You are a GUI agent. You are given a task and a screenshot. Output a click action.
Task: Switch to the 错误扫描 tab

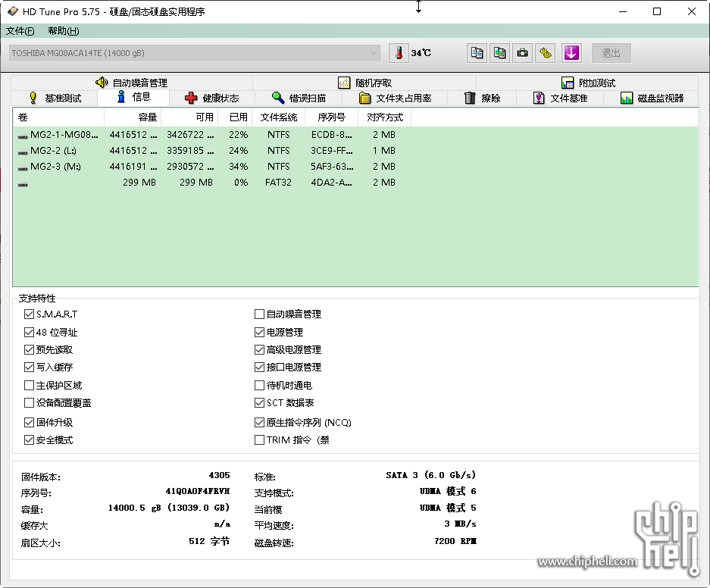click(299, 98)
